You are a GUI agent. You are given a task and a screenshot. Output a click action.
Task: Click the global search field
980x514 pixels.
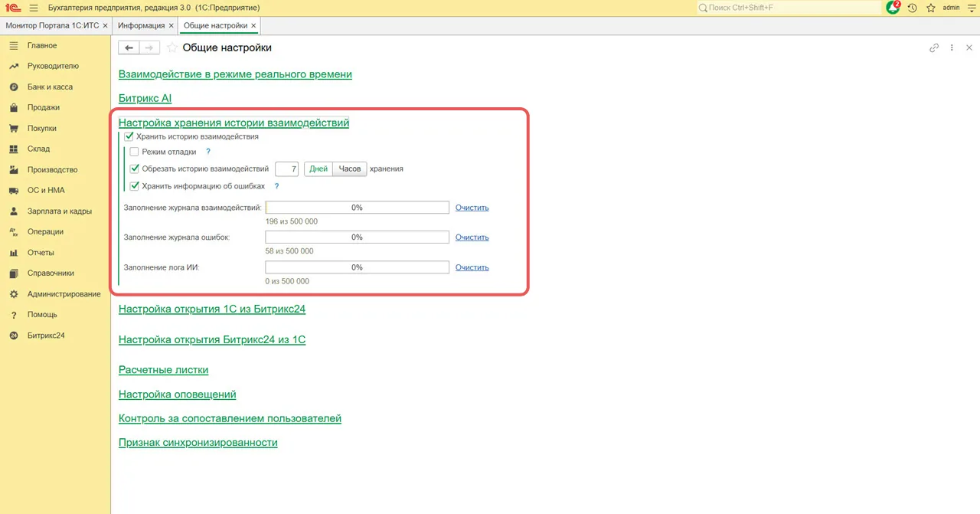(789, 8)
